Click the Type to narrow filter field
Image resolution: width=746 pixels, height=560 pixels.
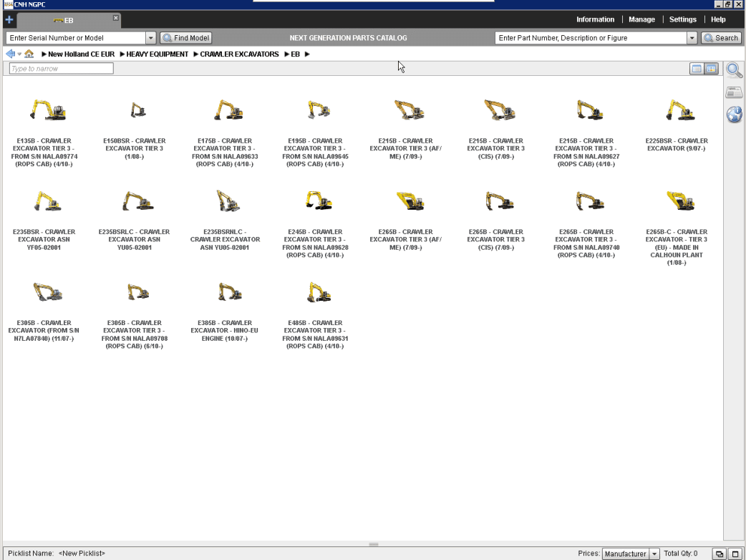click(62, 69)
